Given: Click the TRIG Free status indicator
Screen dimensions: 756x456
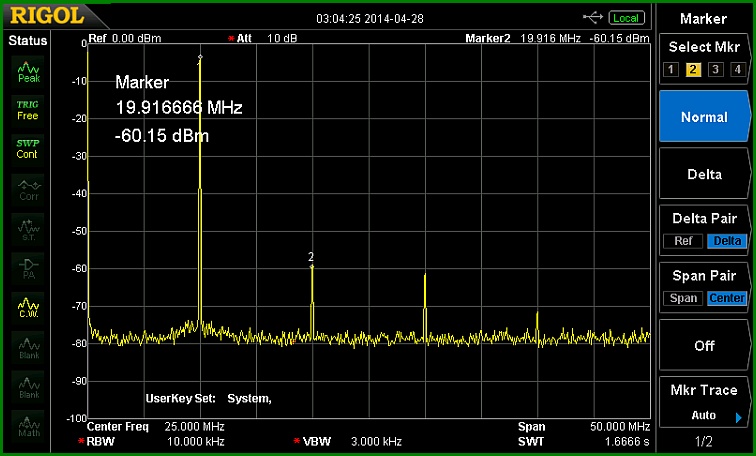Looking at the screenshot, I should click(27, 110).
